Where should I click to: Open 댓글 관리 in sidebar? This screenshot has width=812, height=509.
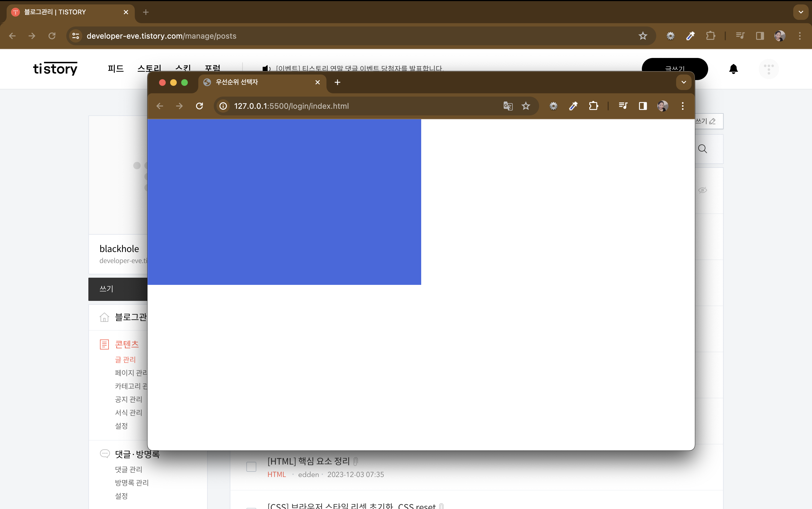[129, 469]
